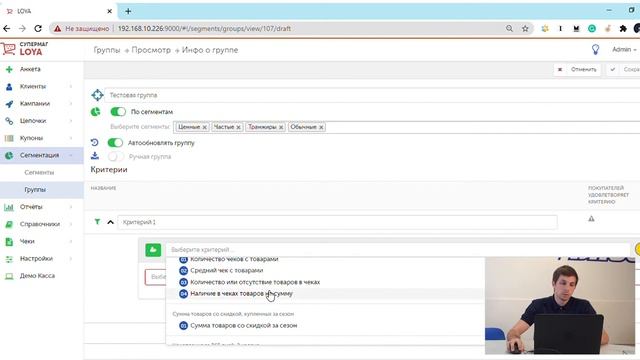Open a new browser tab
The height and width of the screenshot is (360, 640).
128,11
